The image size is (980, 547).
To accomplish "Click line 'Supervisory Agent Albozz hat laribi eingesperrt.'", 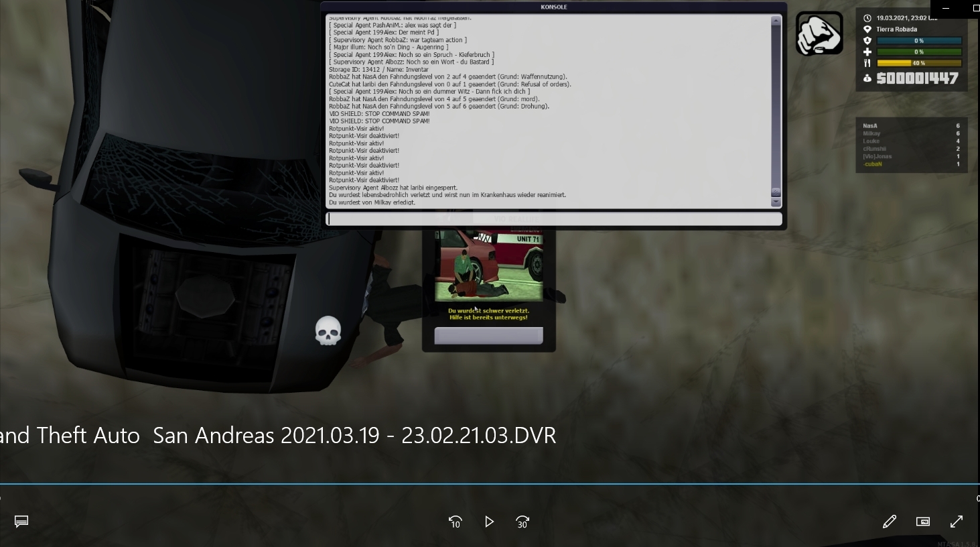I will [393, 188].
